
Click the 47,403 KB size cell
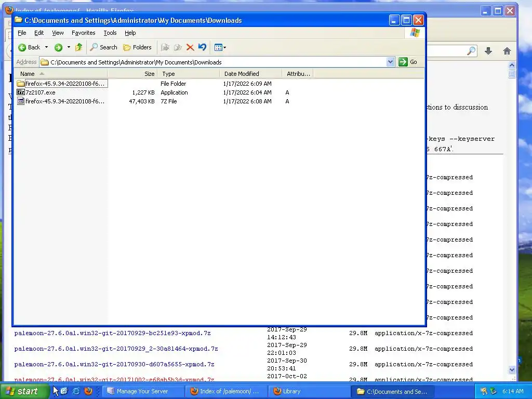142,101
